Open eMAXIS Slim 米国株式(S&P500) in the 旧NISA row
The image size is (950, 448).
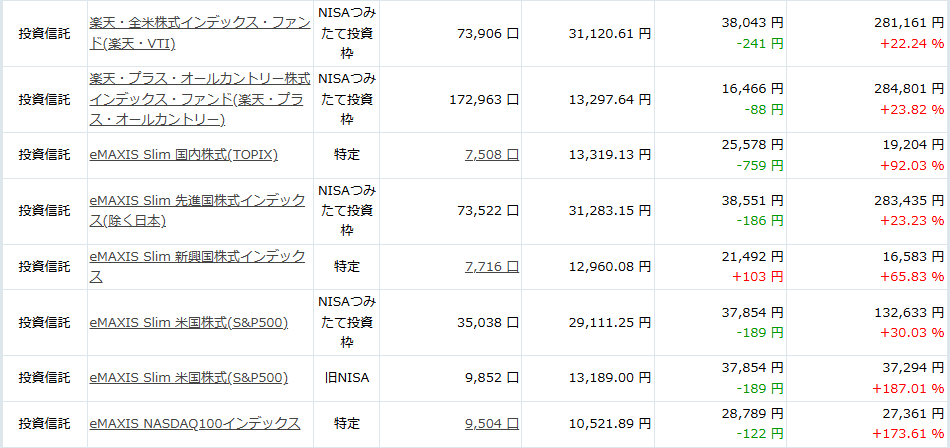188,378
